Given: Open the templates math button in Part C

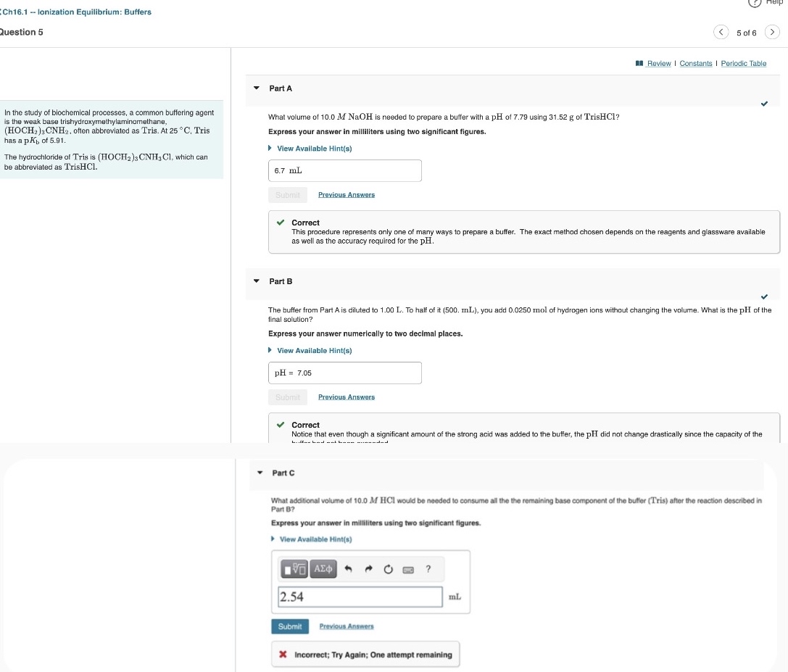Looking at the screenshot, I should (294, 569).
